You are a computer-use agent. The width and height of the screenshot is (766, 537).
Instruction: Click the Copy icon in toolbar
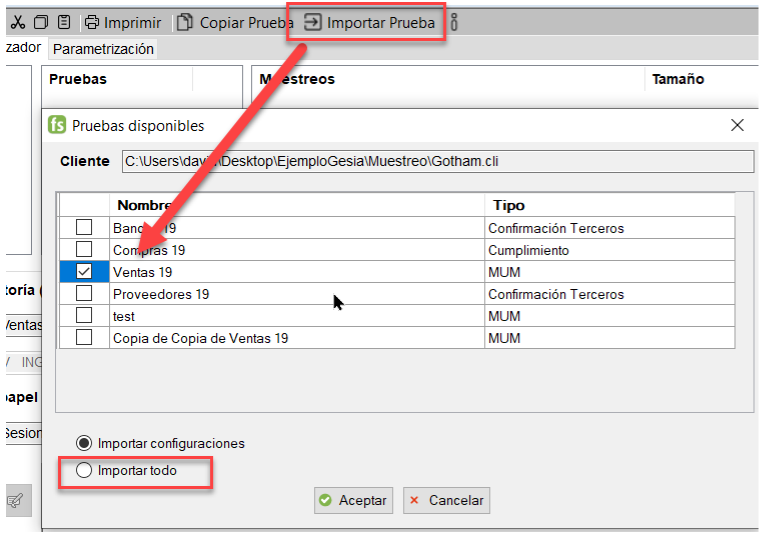(41, 22)
